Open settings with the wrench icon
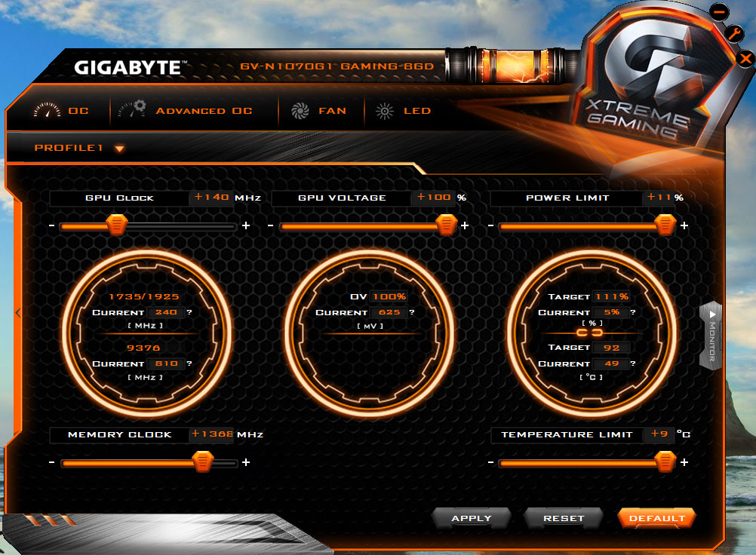 point(735,33)
